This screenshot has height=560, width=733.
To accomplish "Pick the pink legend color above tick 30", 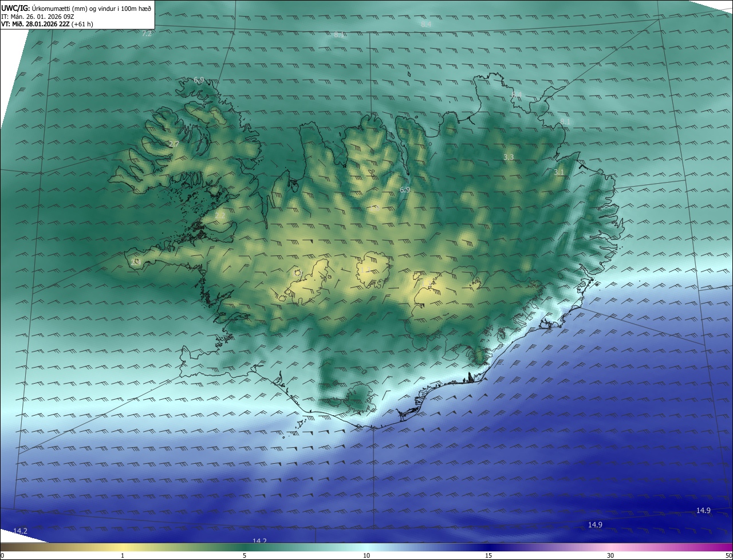I will coord(610,547).
